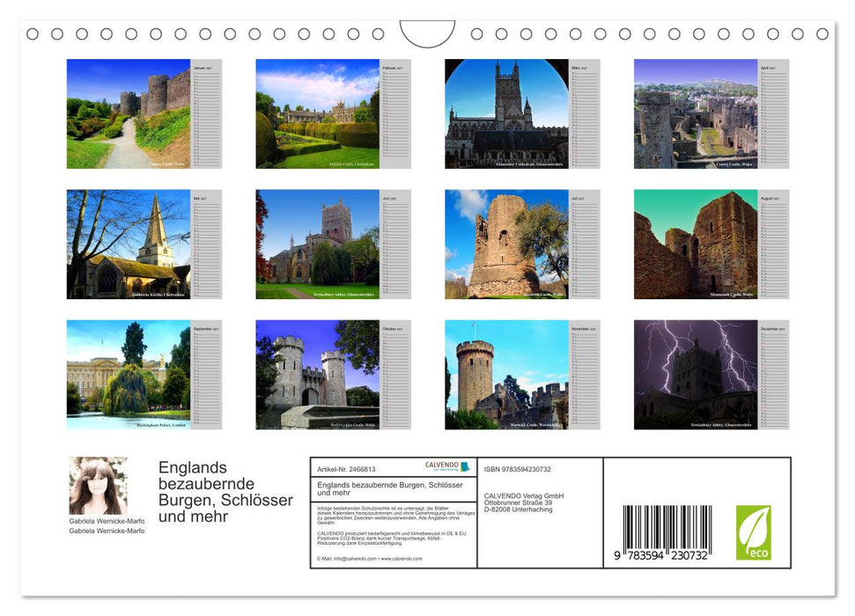Click the info@calvendo.com email address

pos(355,559)
